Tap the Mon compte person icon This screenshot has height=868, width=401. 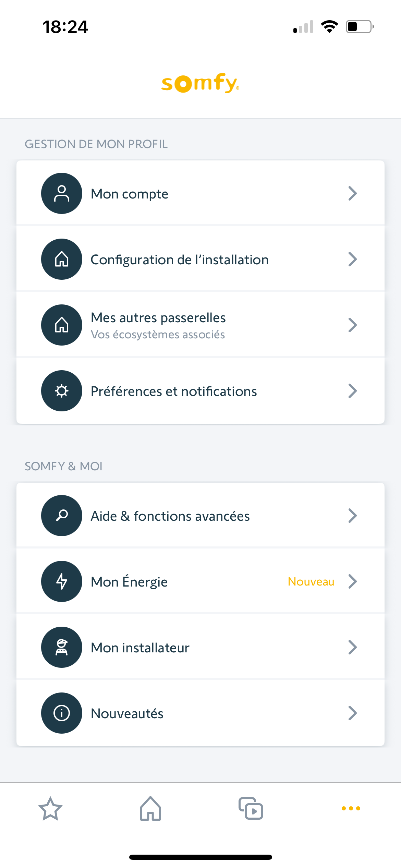pos(62,193)
